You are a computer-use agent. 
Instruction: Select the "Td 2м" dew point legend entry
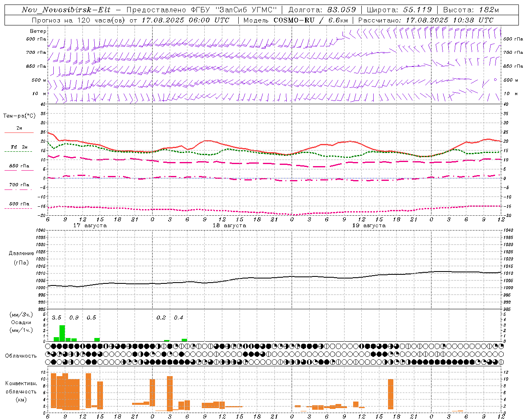[x=19, y=147]
